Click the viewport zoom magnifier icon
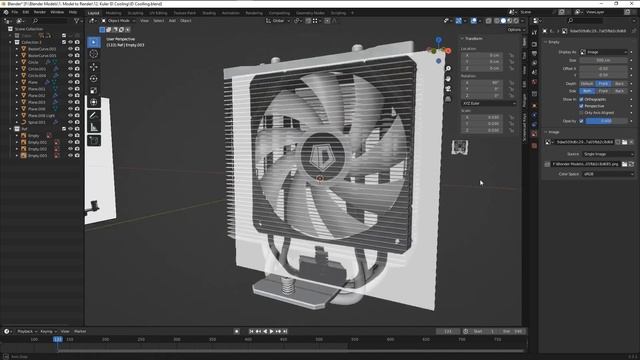Screen dimensions: 640x360 tap(448, 68)
